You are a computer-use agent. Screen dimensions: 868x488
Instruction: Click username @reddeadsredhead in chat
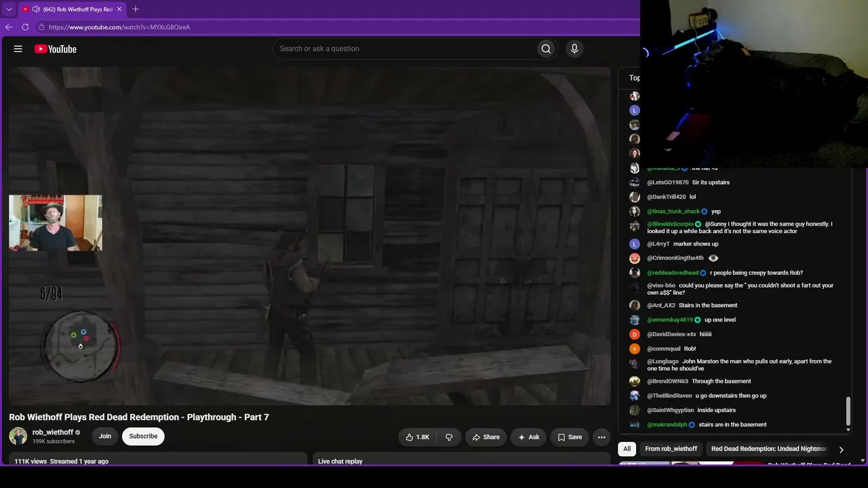click(673, 273)
